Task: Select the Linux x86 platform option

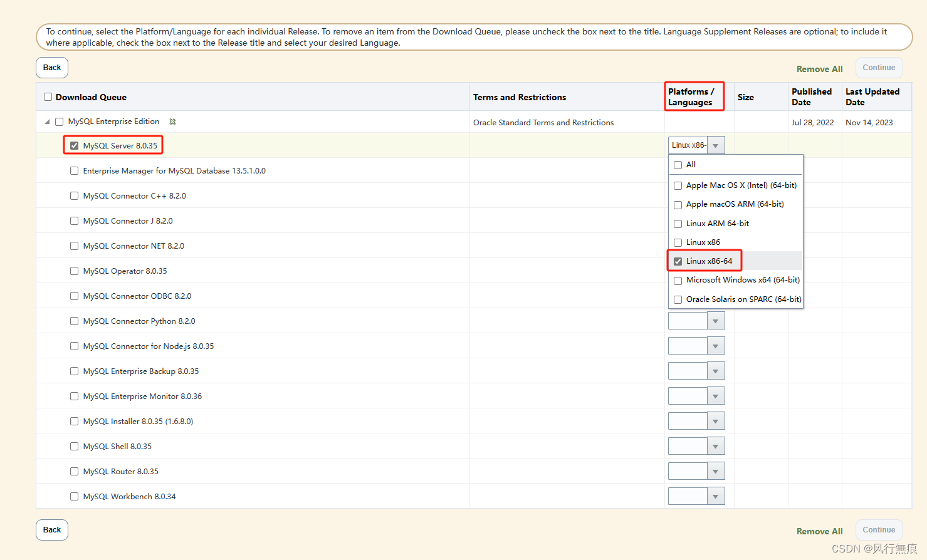Action: pos(678,242)
